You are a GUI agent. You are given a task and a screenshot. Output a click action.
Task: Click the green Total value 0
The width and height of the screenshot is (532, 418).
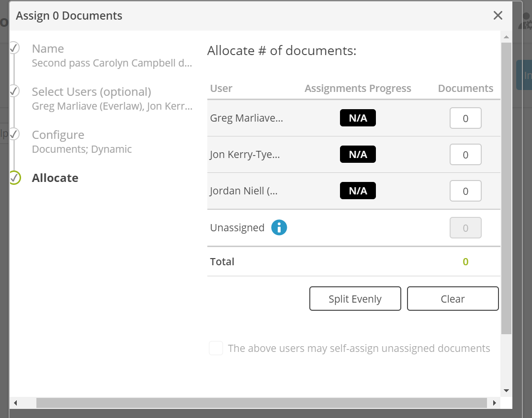465,261
